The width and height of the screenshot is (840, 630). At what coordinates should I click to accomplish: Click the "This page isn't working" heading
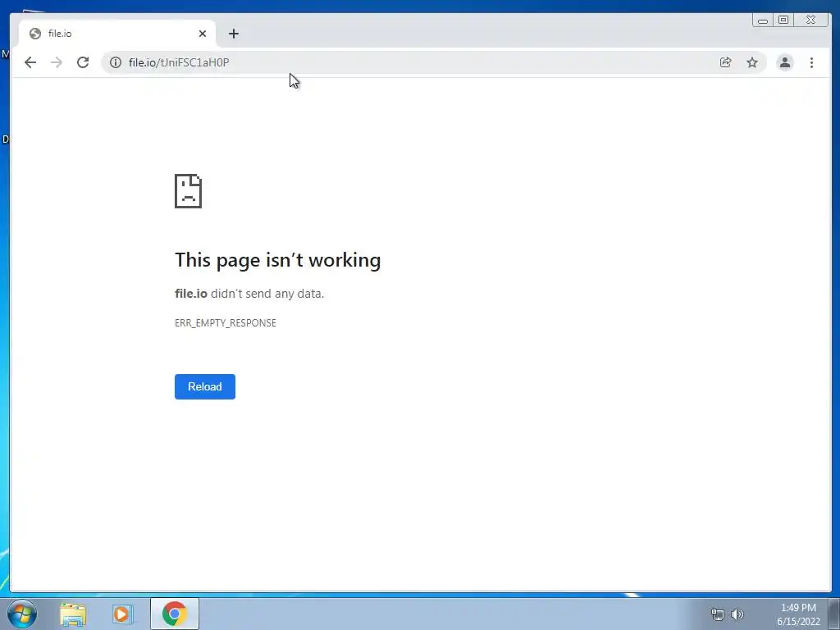277,260
